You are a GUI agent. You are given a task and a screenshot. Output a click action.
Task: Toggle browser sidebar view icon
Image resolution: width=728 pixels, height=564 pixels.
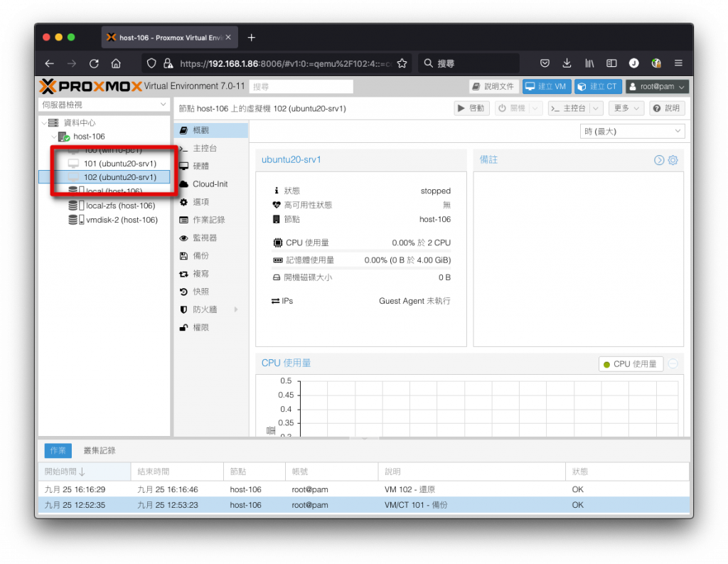click(611, 63)
